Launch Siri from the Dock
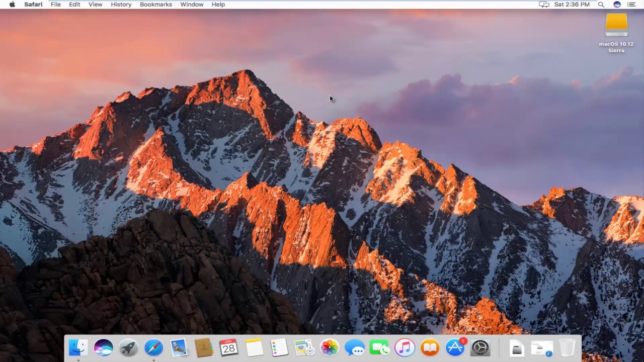Screen dimensions: 644x362 coord(103,347)
